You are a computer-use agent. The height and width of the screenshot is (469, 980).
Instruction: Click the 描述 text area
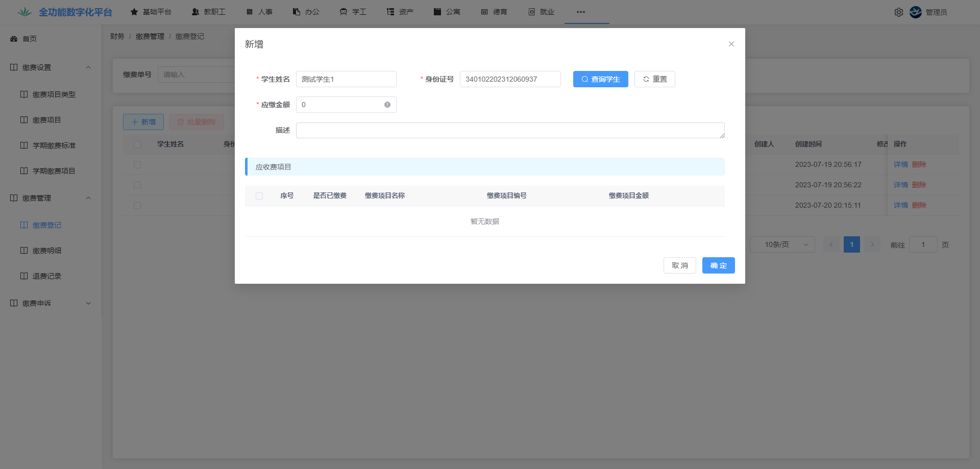510,131
